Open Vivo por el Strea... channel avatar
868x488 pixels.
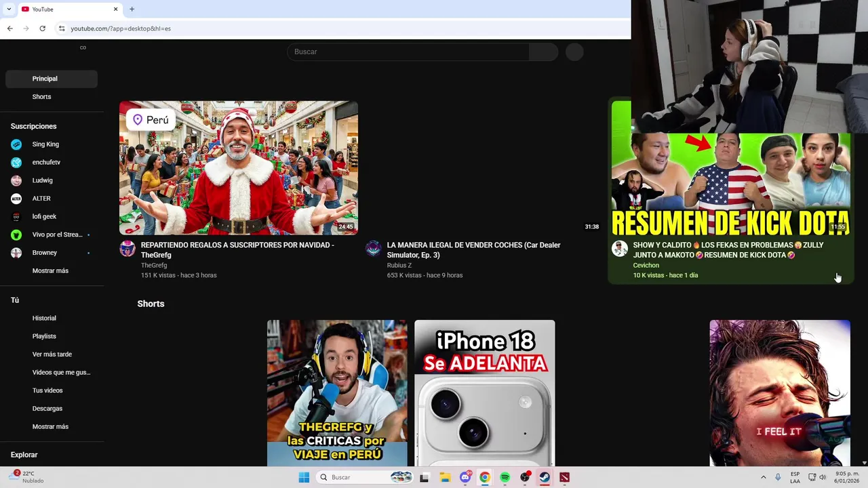pyautogui.click(x=16, y=235)
